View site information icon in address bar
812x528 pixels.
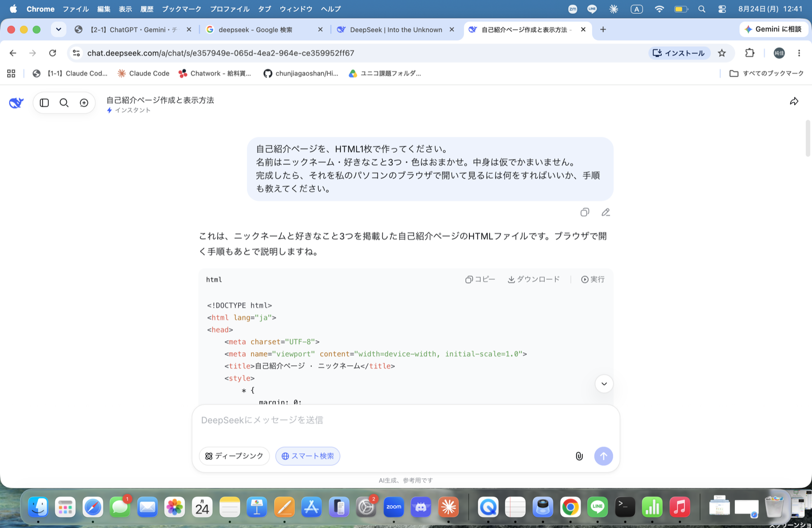76,53
